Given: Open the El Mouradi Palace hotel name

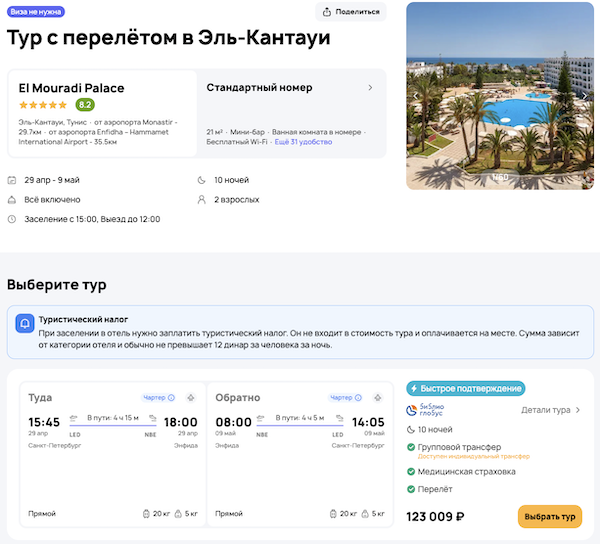Looking at the screenshot, I should point(72,87).
